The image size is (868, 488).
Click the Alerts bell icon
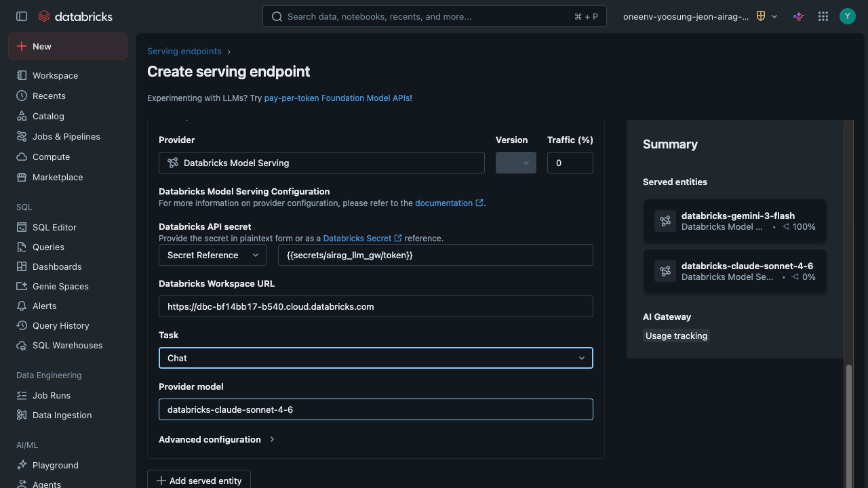click(22, 306)
